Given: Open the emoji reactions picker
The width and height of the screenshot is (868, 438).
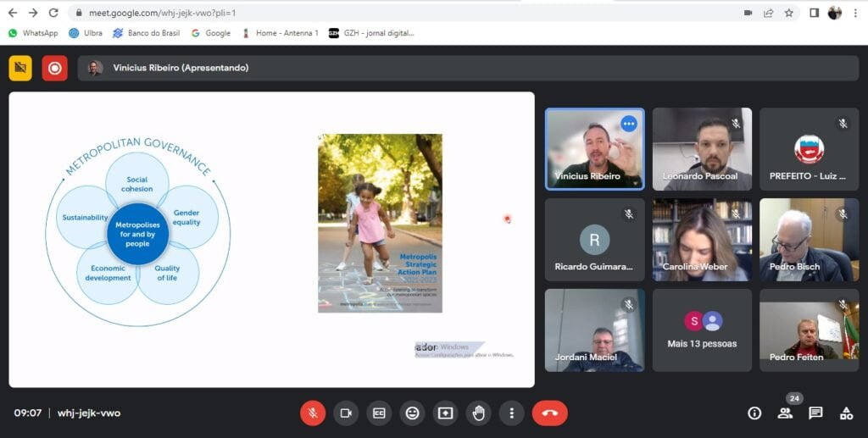Looking at the screenshot, I should pyautogui.click(x=412, y=413).
